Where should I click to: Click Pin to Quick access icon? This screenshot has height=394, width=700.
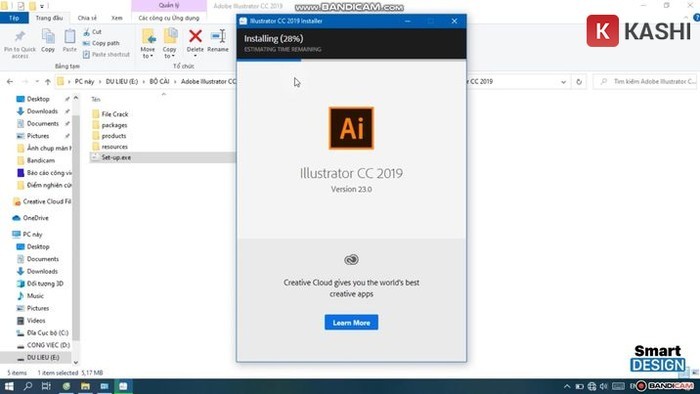[x=20, y=37]
